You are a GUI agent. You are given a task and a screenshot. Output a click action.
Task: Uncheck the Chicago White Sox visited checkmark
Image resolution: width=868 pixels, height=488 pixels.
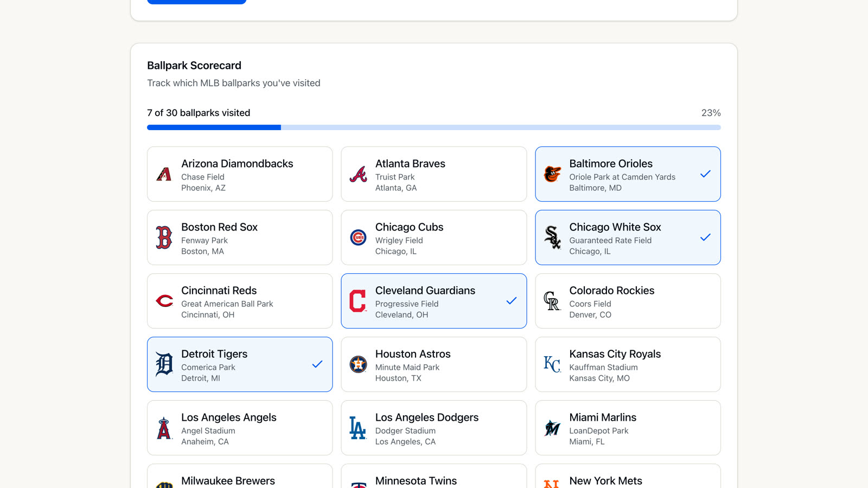tap(705, 237)
